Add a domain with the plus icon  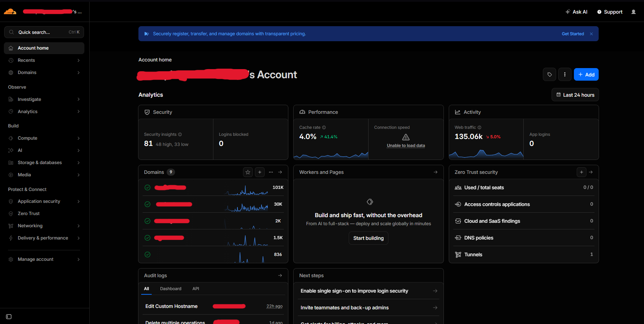260,172
